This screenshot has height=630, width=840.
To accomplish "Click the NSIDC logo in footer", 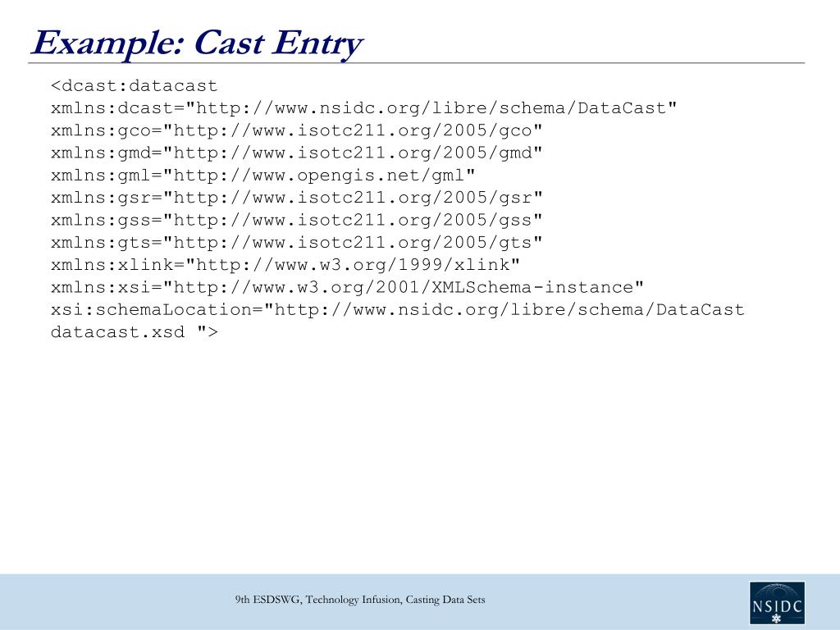I will click(777, 603).
